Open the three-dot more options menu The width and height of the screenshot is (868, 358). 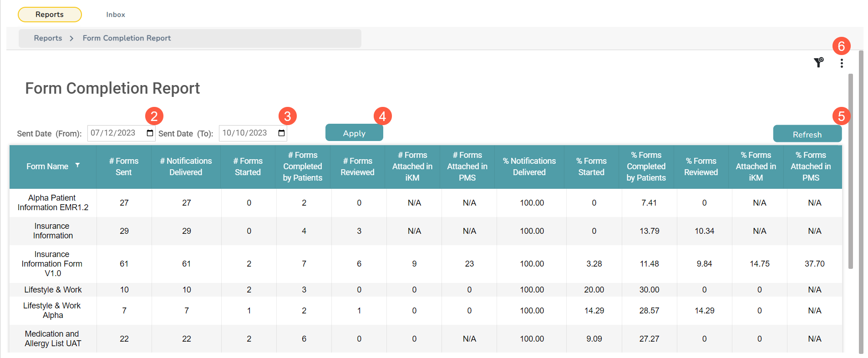842,63
